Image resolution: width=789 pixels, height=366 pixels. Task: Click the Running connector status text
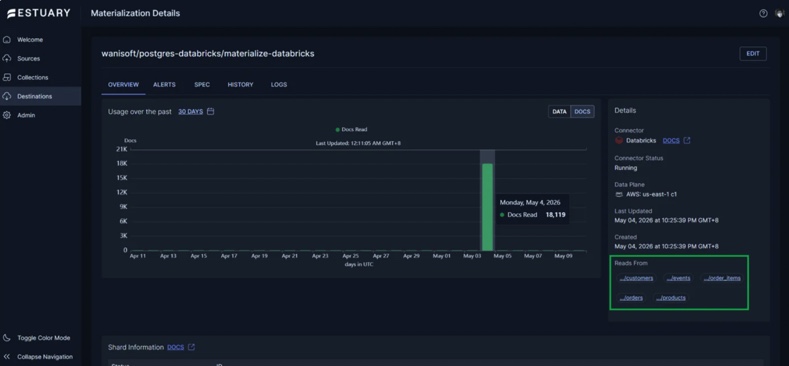625,168
